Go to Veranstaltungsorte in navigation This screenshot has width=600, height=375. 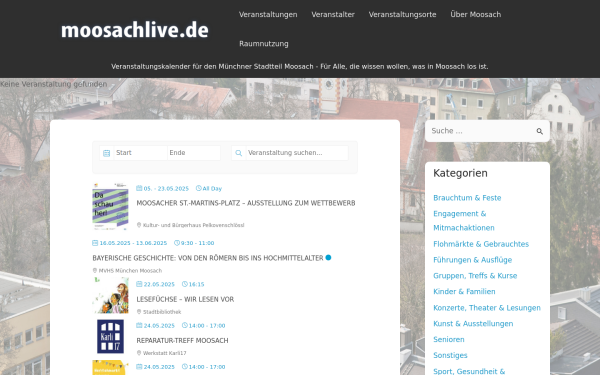402,15
